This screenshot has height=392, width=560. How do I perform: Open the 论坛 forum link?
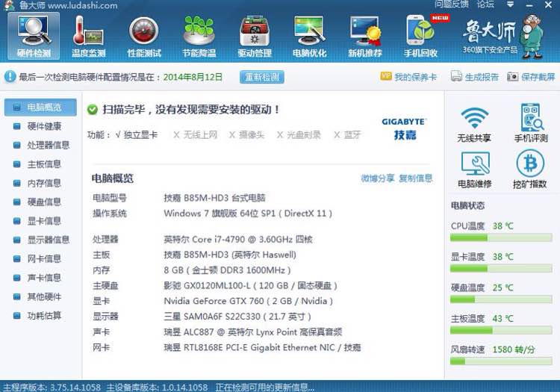coord(486,4)
